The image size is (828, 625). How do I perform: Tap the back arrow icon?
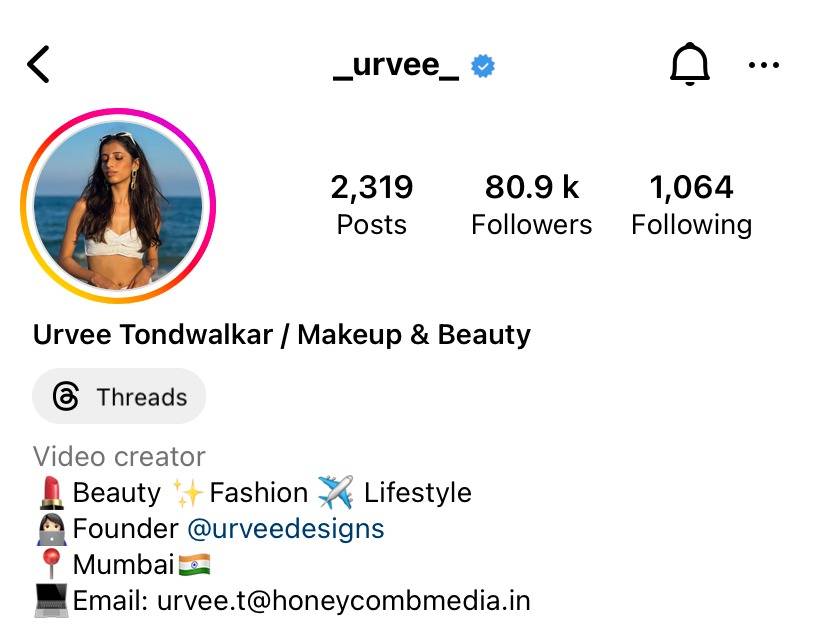click(x=39, y=64)
